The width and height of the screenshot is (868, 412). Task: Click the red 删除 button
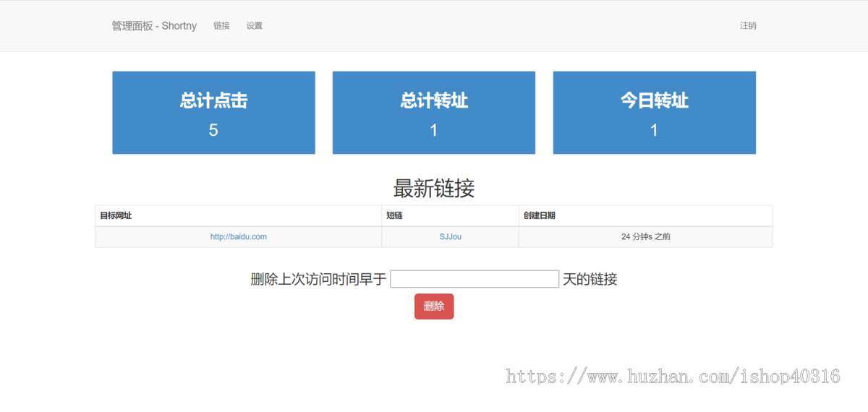(x=434, y=306)
